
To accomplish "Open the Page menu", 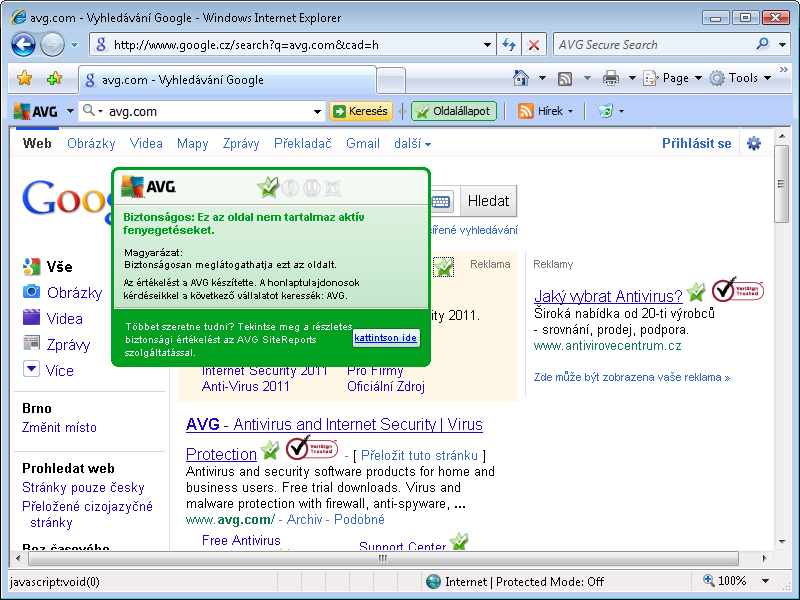I will 672,78.
